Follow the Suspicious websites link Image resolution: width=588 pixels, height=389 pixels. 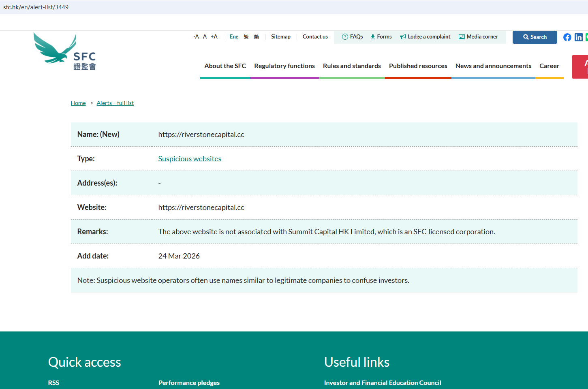pos(190,159)
